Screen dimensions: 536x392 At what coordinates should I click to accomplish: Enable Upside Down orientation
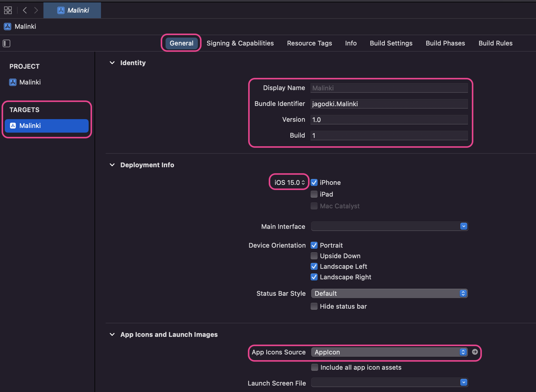click(x=314, y=256)
